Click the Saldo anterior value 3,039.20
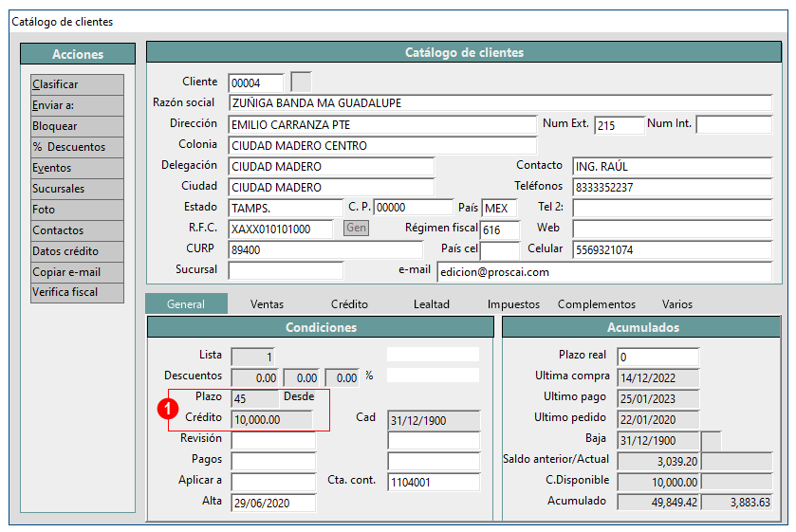This screenshot has height=532, width=796. click(x=657, y=461)
